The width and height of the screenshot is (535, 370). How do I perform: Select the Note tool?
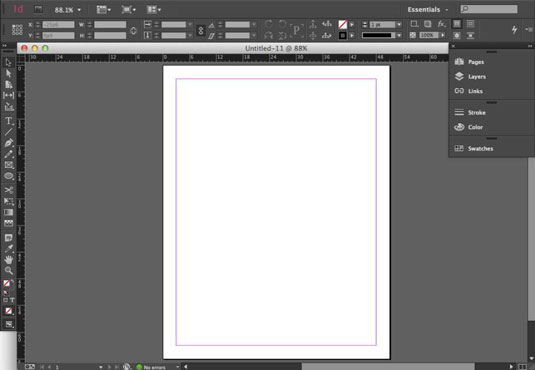(9, 238)
